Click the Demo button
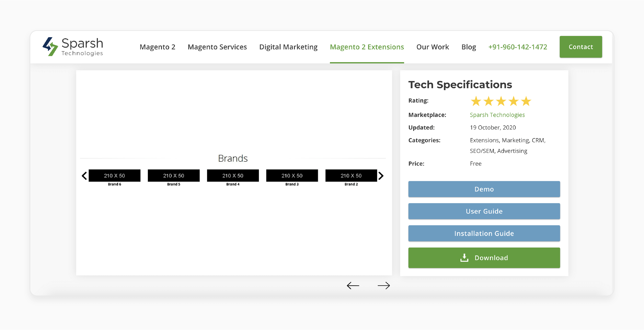Viewport: 644px width, 330px height. (x=484, y=189)
